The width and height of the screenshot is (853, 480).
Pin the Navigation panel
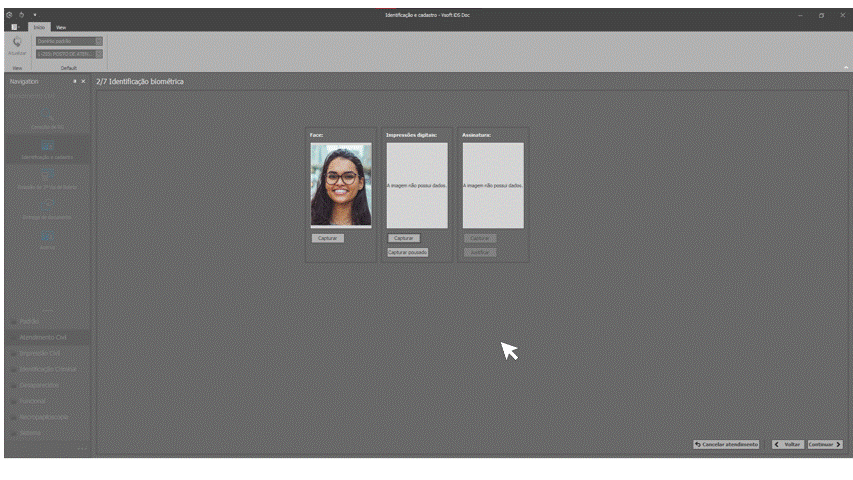coord(75,81)
